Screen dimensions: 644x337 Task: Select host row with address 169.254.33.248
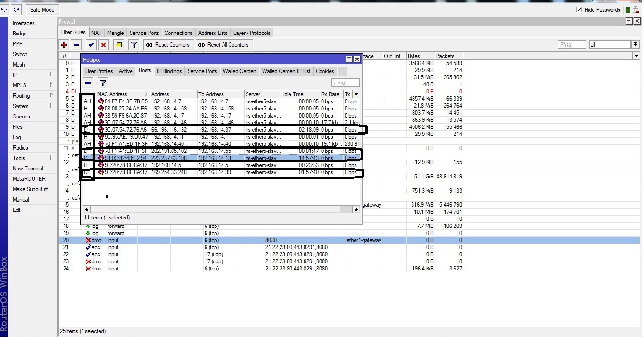[x=221, y=172]
